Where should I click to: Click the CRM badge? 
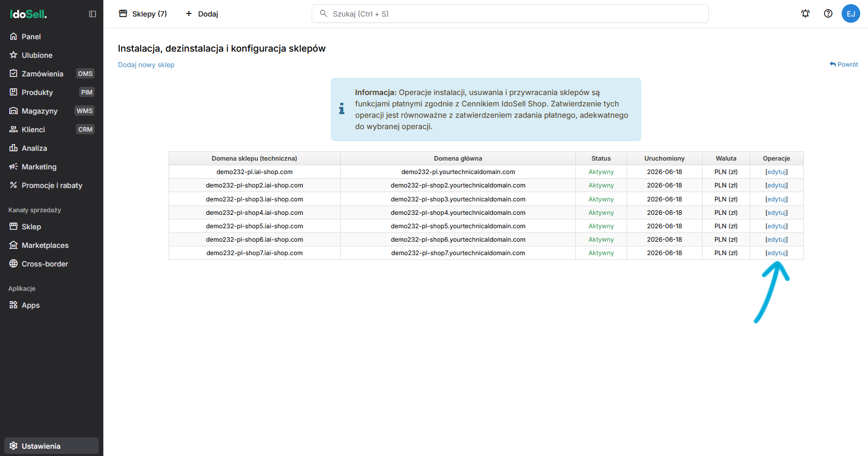pyautogui.click(x=85, y=130)
